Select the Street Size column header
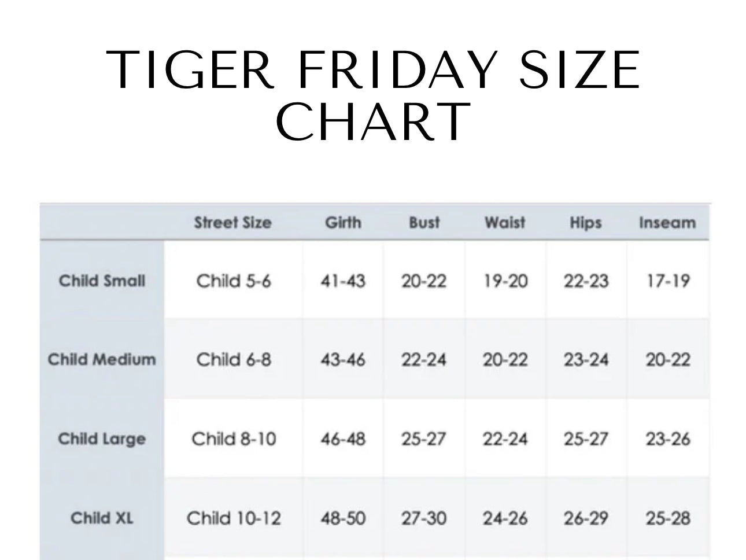Viewport: 746px width, 560px height. point(232,223)
